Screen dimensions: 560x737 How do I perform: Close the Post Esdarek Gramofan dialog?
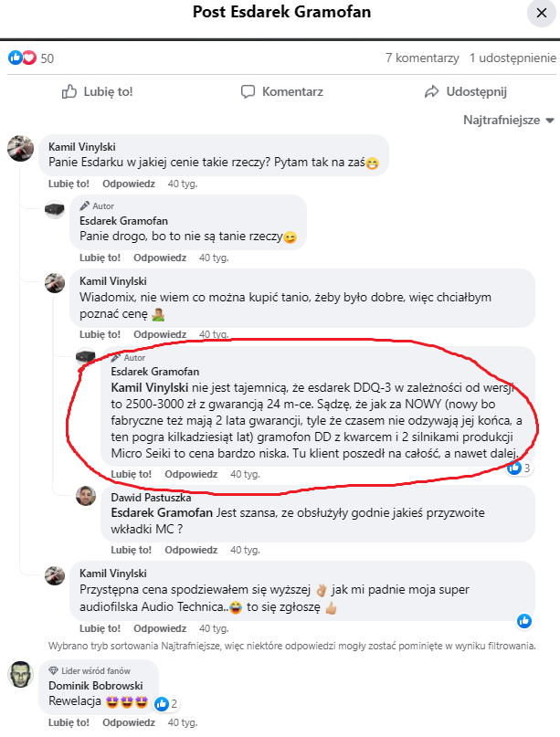[x=538, y=13]
